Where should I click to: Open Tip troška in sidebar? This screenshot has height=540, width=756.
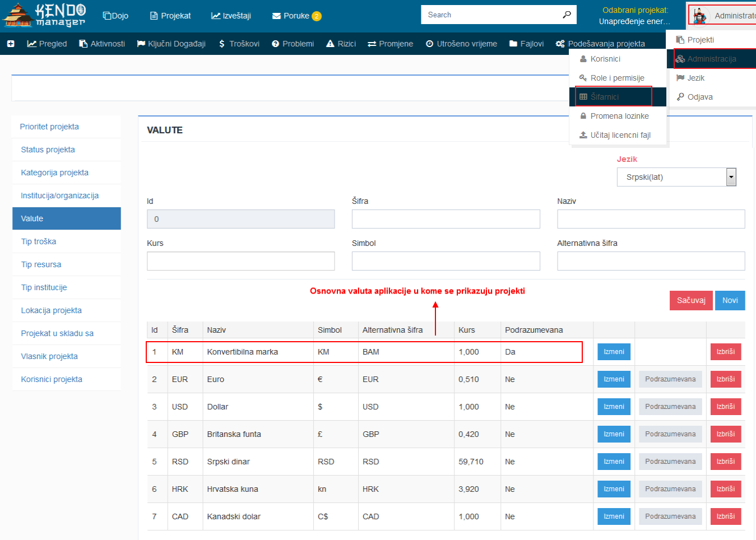click(x=67, y=241)
